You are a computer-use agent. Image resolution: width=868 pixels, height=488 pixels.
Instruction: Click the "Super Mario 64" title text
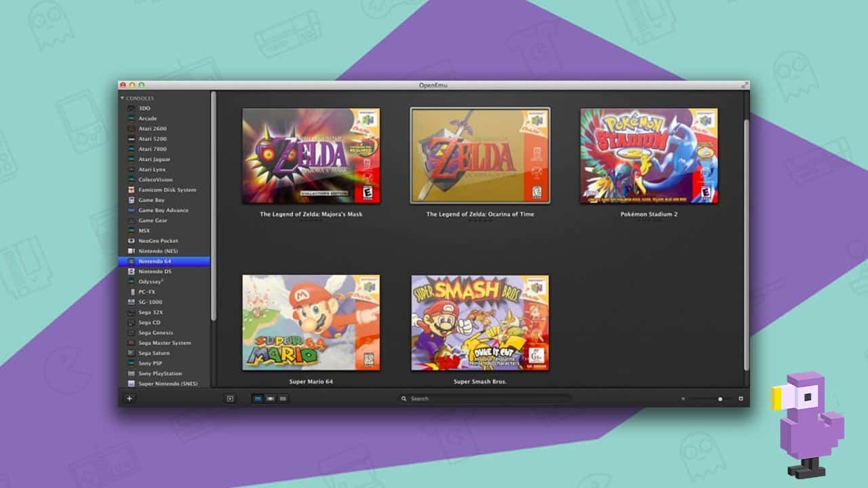[x=311, y=382]
